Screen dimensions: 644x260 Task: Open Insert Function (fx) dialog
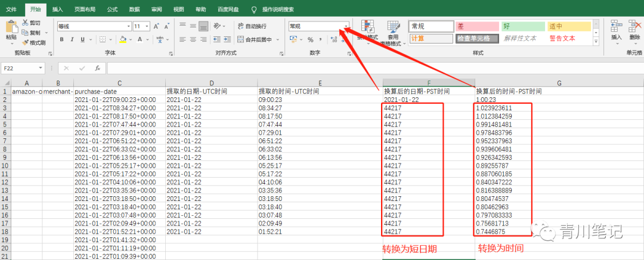tap(97, 68)
